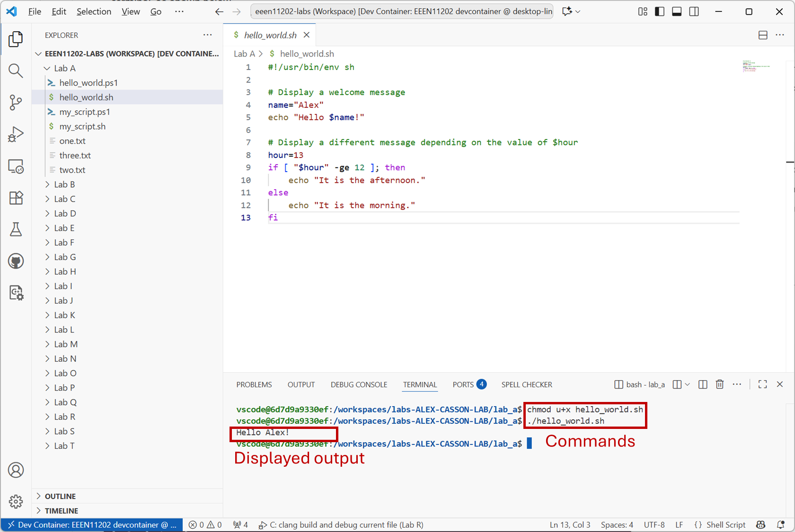Kill terminal with trash icon
795x532 pixels.
(719, 384)
